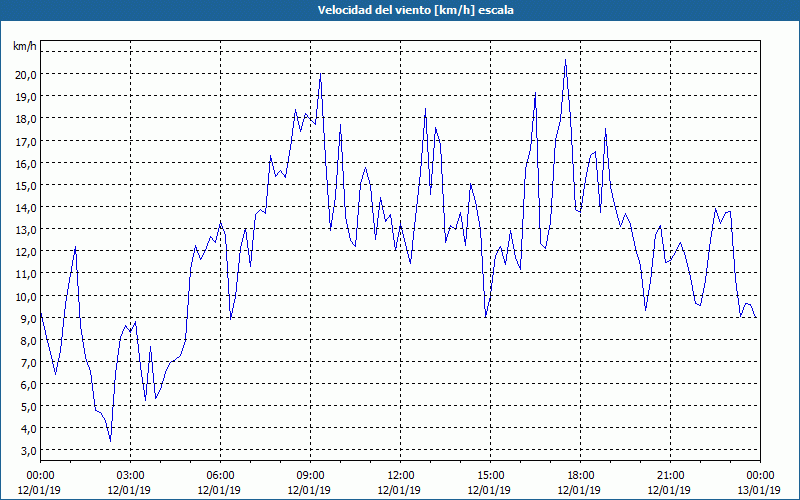
Task: Click the 21:00 time label
Action: (670, 476)
